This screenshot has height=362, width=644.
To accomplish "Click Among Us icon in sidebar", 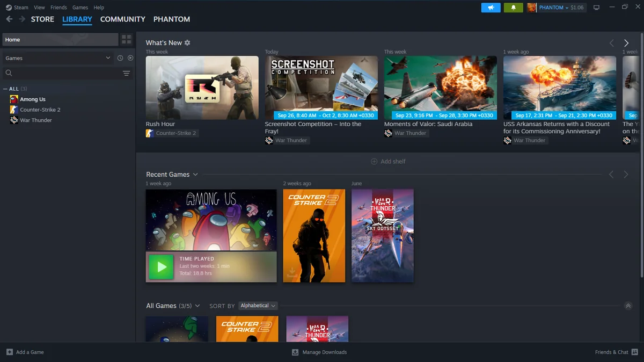I will click(x=14, y=99).
